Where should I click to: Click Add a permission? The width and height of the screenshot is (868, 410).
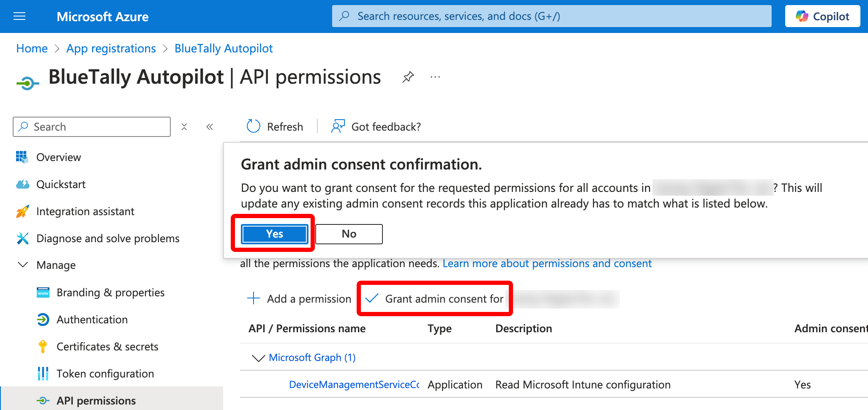pyautogui.click(x=299, y=299)
